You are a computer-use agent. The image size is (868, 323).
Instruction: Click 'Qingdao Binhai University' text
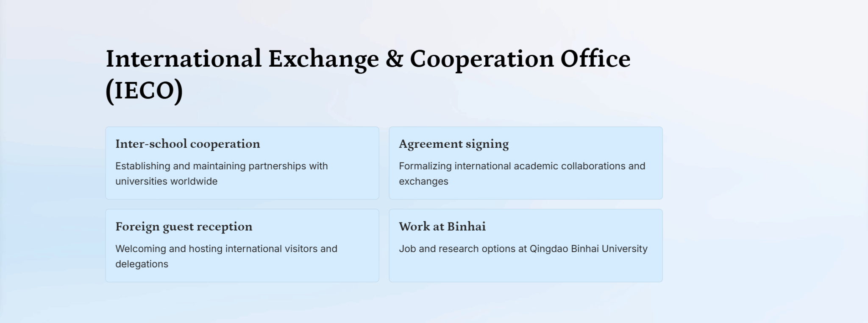[589, 249]
